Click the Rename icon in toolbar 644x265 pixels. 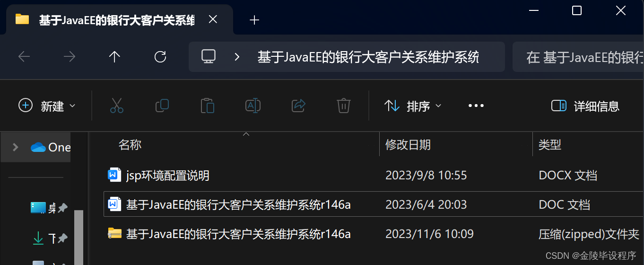click(x=252, y=106)
